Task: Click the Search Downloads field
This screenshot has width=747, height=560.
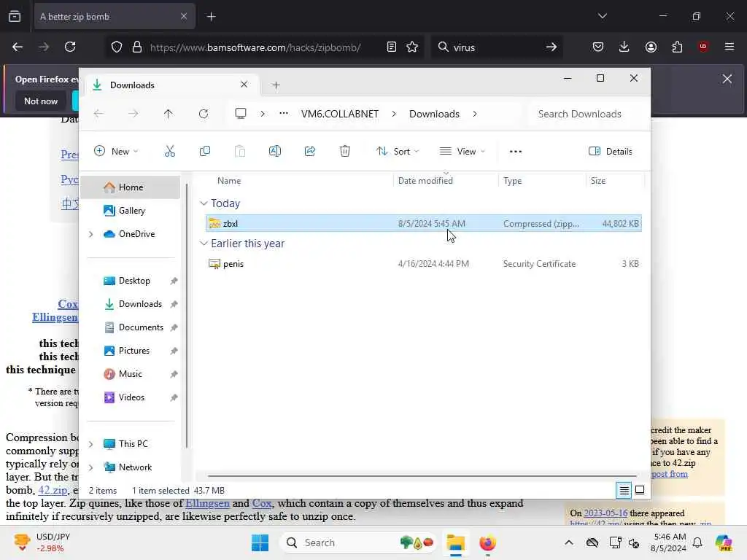Action: click(589, 114)
